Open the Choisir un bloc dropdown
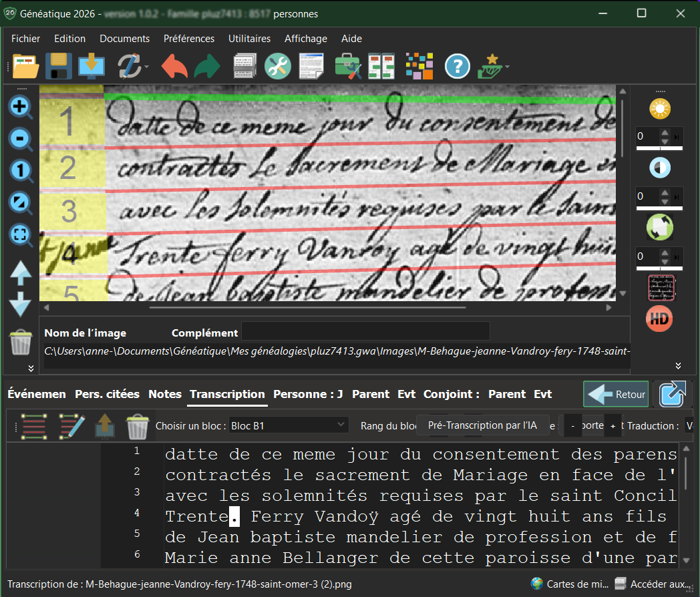 pyautogui.click(x=289, y=425)
